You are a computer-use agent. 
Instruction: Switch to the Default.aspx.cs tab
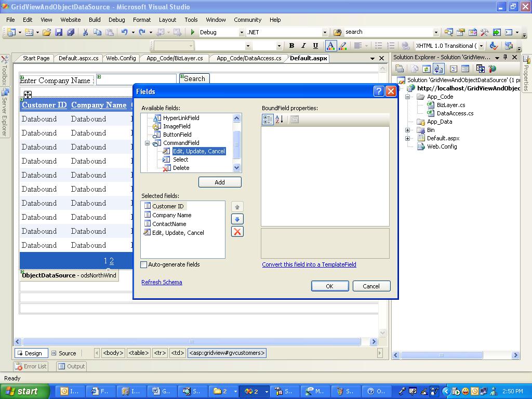(78, 58)
